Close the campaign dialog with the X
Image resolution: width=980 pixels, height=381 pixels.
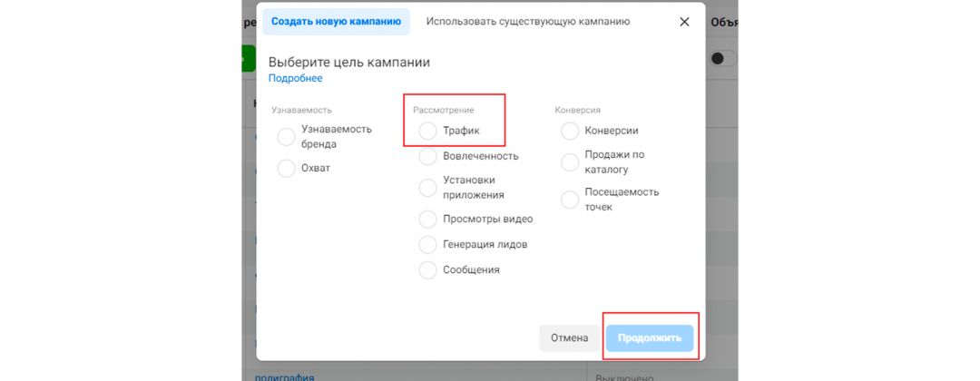point(684,22)
